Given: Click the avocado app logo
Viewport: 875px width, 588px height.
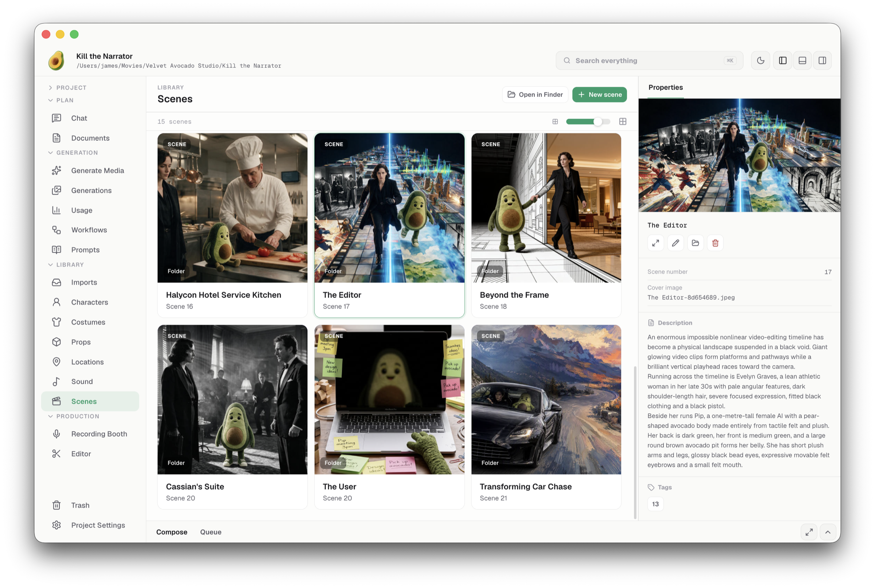Looking at the screenshot, I should pos(56,60).
